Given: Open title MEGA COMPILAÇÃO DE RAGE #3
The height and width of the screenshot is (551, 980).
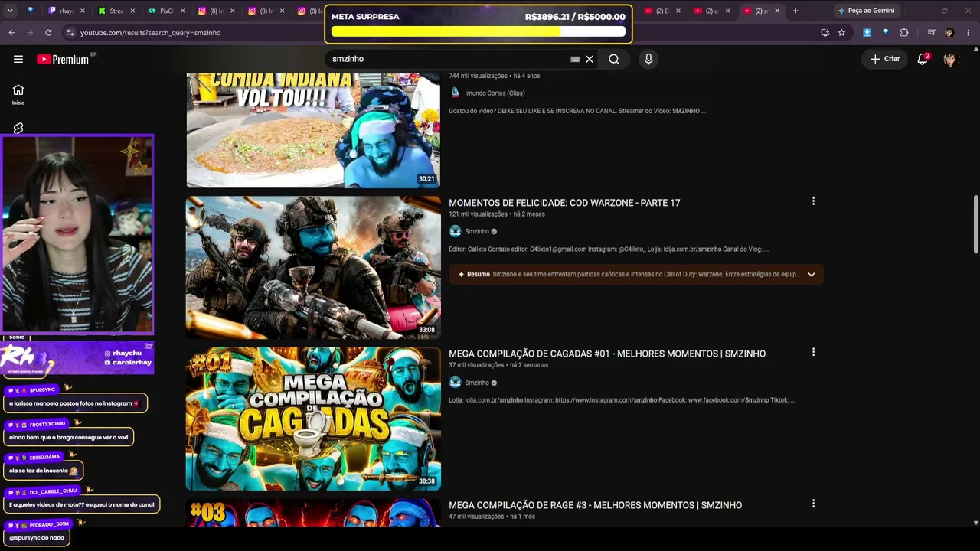Looking at the screenshot, I should coord(595,505).
